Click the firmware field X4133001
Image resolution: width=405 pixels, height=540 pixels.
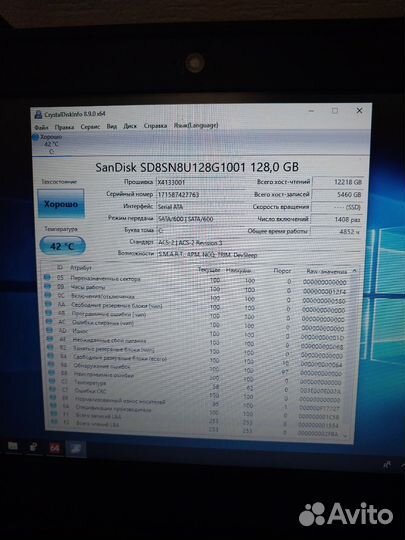click(200, 182)
